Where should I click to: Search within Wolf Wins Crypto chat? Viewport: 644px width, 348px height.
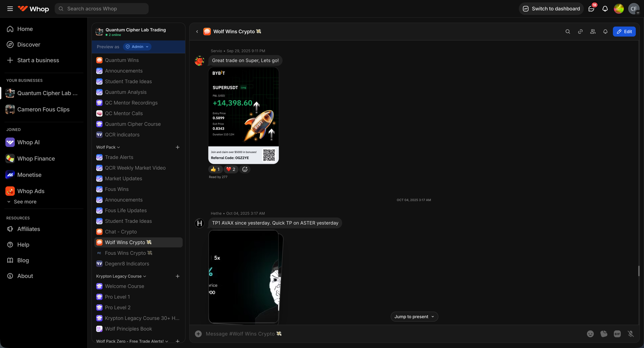click(x=568, y=31)
